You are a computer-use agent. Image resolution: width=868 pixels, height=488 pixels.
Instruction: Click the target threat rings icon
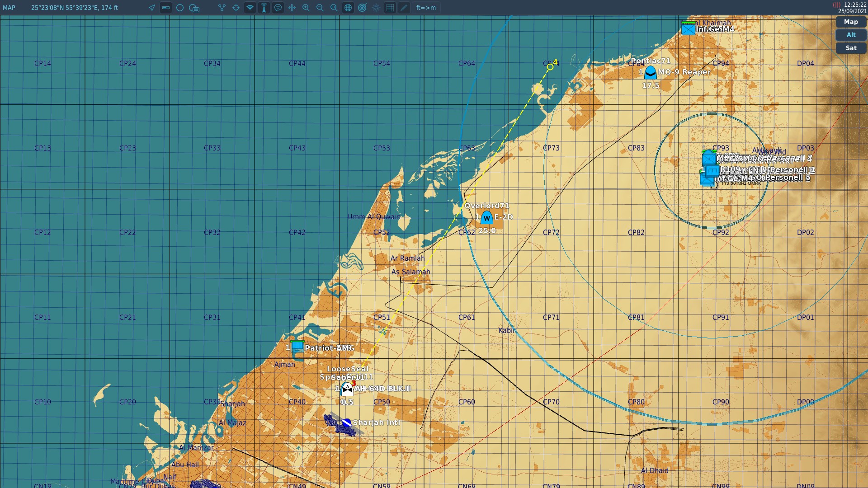point(362,8)
